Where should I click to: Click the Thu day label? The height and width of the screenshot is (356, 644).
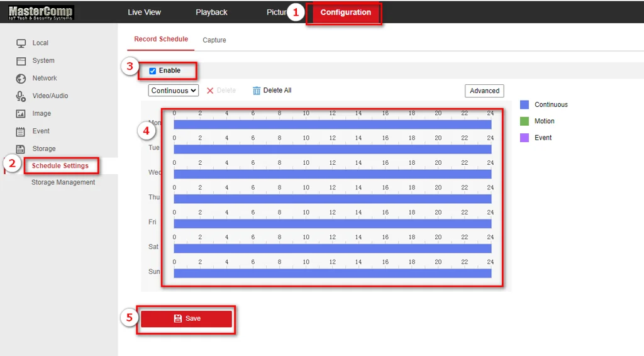pos(154,197)
